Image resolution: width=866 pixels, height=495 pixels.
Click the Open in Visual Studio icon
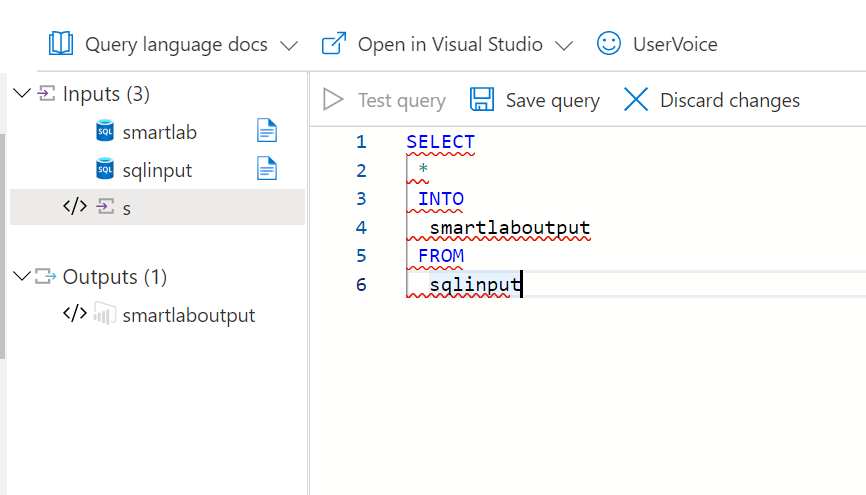333,44
